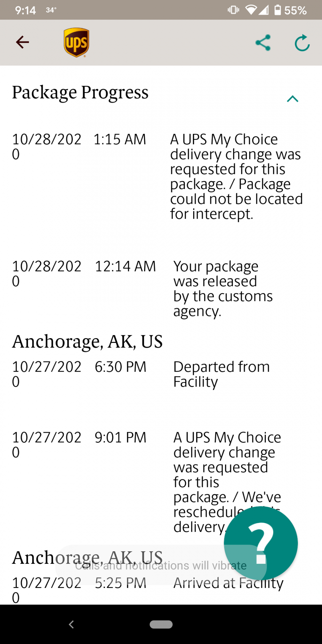This screenshot has height=644, width=322.
Task: Share this tracking information
Action: pos(263,43)
